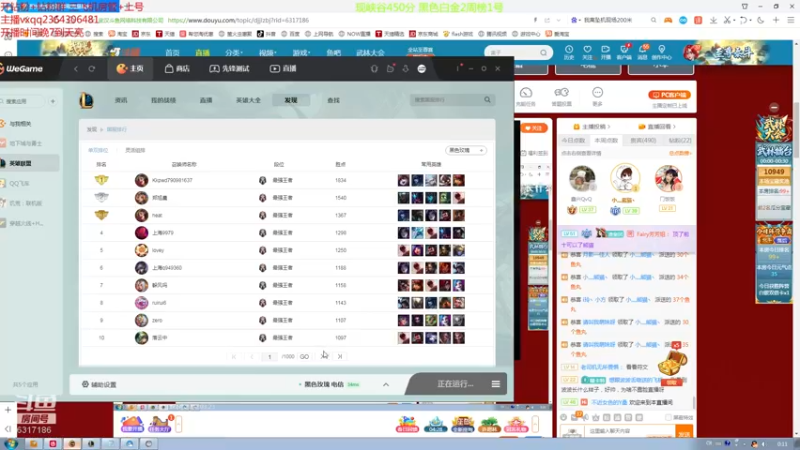Select the 查找 search tab
The height and width of the screenshot is (450, 800).
pyautogui.click(x=333, y=101)
